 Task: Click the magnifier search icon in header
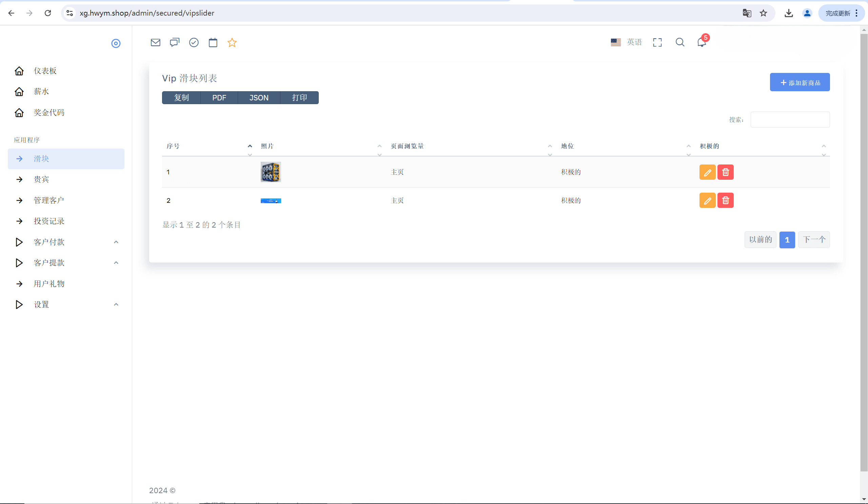[x=679, y=42]
